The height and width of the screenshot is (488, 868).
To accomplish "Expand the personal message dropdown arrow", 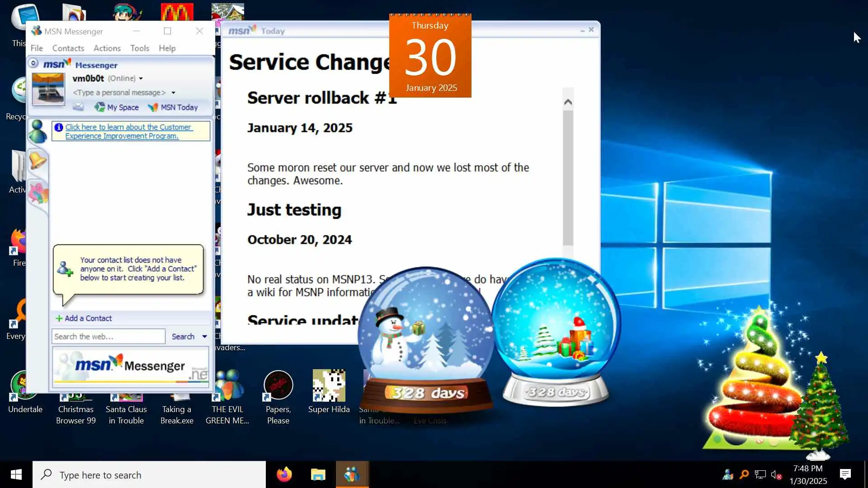I will [x=173, y=93].
